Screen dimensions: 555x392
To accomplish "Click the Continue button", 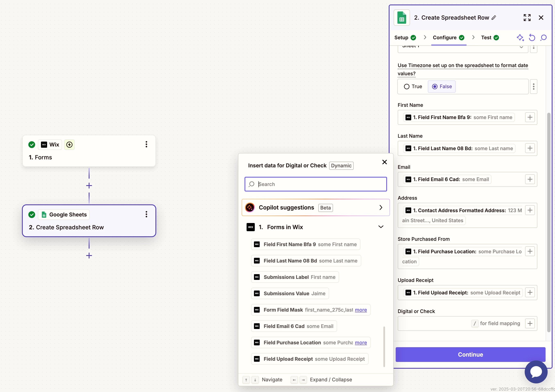I will tap(470, 354).
